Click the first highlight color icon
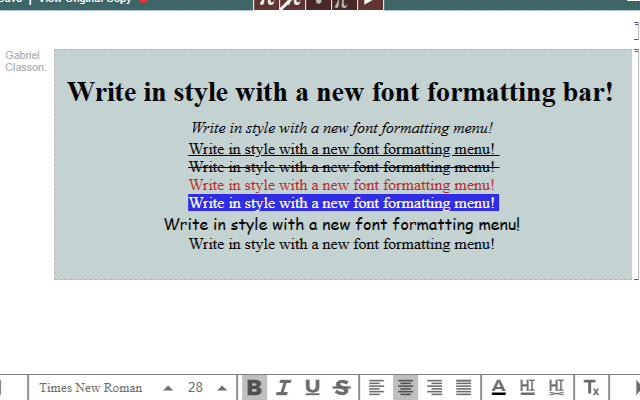The height and width of the screenshot is (400, 640). pos(527,388)
